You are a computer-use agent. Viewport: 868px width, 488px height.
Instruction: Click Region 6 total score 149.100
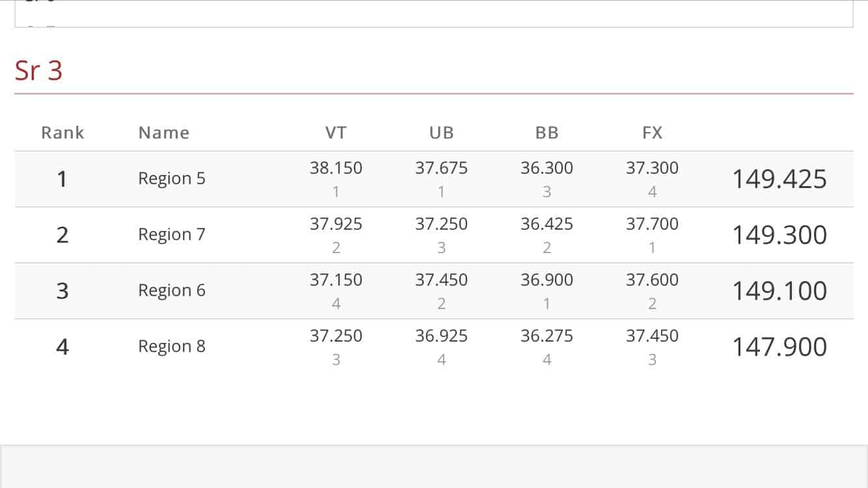[779, 291]
